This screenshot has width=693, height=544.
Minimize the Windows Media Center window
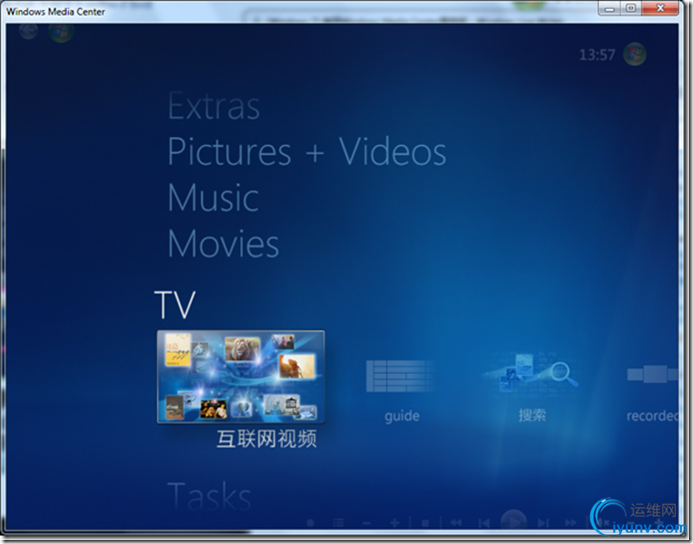pyautogui.click(x=609, y=8)
